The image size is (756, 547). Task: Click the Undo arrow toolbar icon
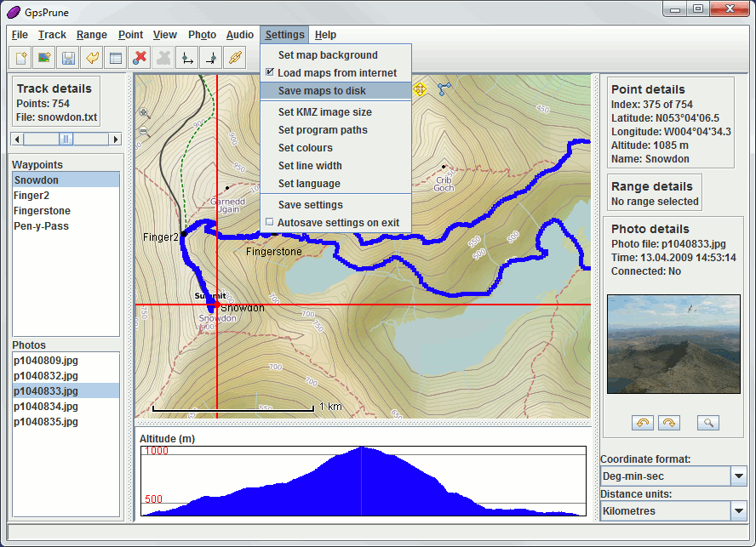pyautogui.click(x=91, y=58)
